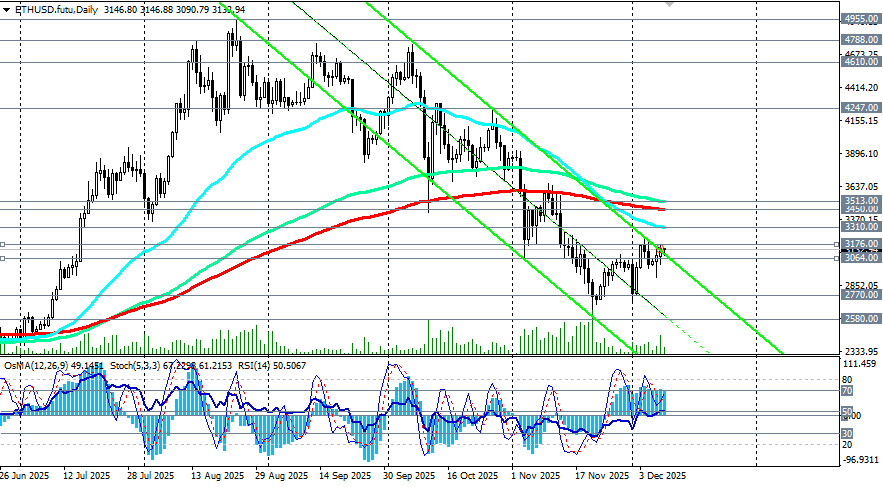883x487 pixels.
Task: Click the 12 Jul 2025 date label
Action: (87, 476)
